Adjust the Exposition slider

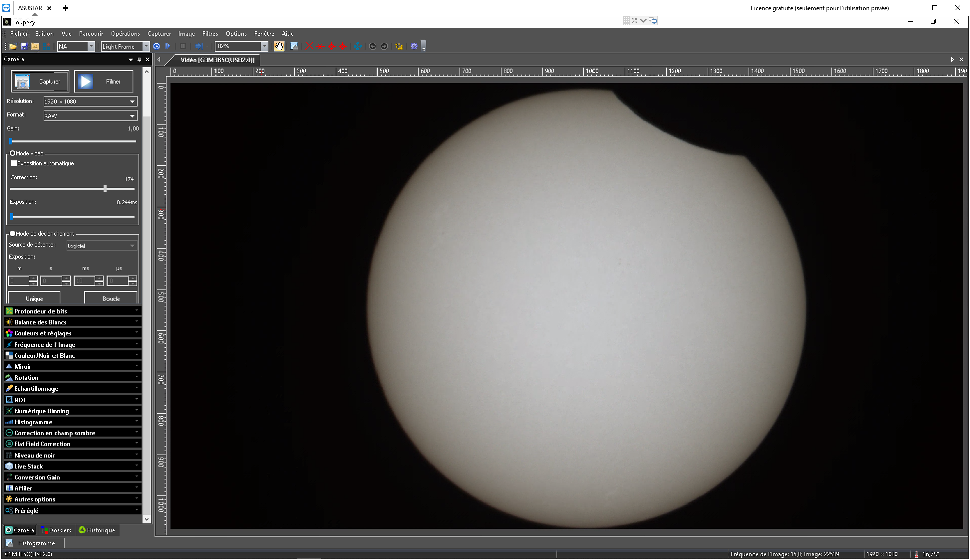coord(73,217)
